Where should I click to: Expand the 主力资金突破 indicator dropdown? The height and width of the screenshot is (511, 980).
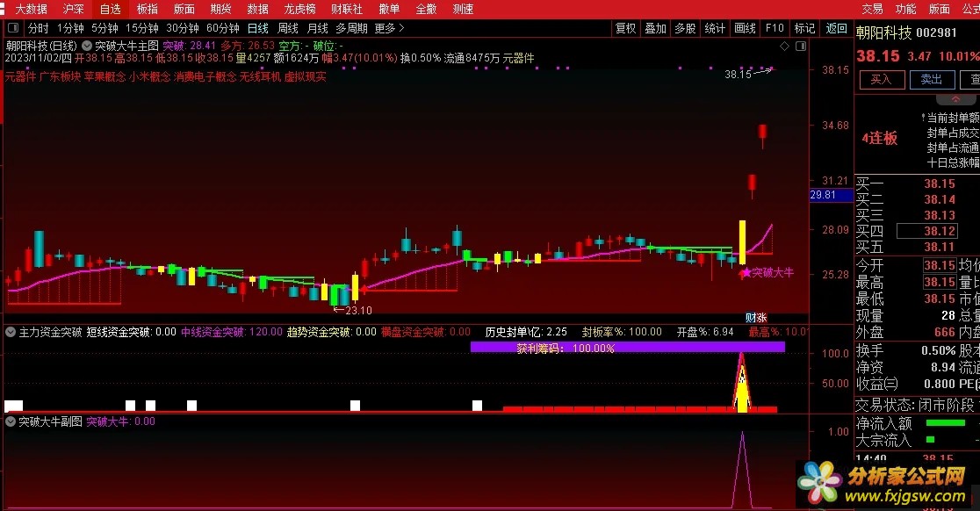click(x=11, y=332)
